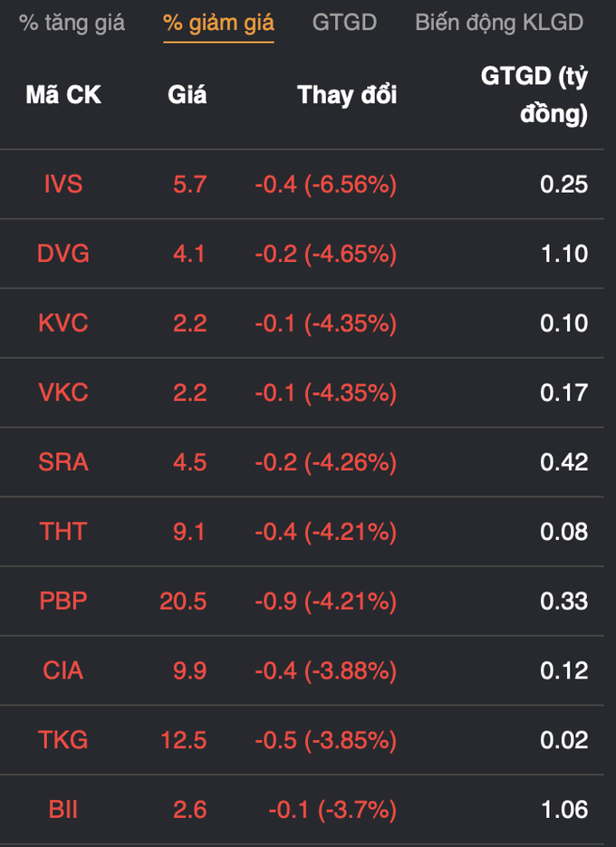Click the IVS change value -0.4 (-6.56%)
This screenshot has width=616, height=847.
325,184
